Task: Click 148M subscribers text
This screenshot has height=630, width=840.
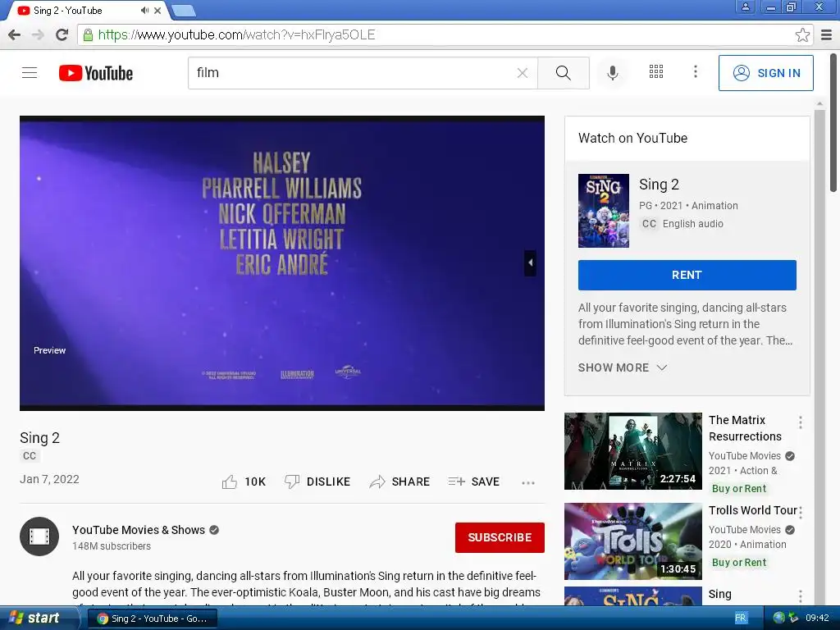Action: (x=112, y=546)
